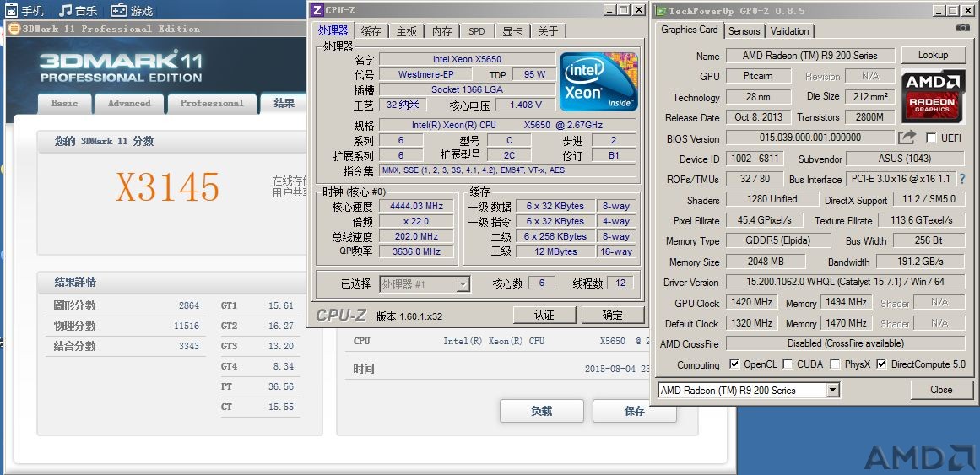The image size is (980, 475).
Task: Click the GPU Name field in GPU-Z
Action: point(810,56)
